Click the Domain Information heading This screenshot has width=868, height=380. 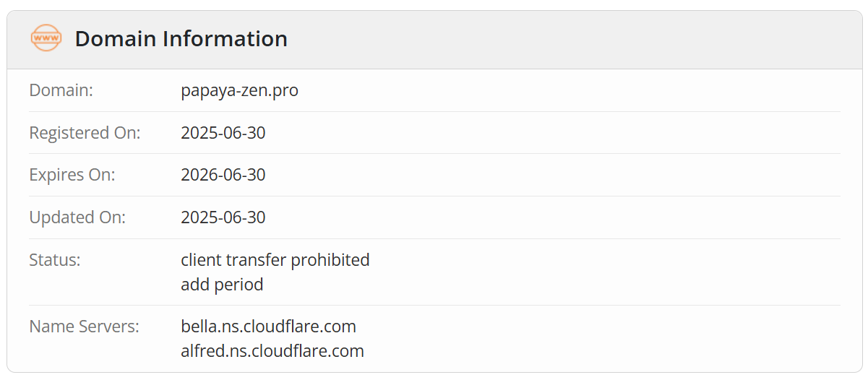click(181, 38)
